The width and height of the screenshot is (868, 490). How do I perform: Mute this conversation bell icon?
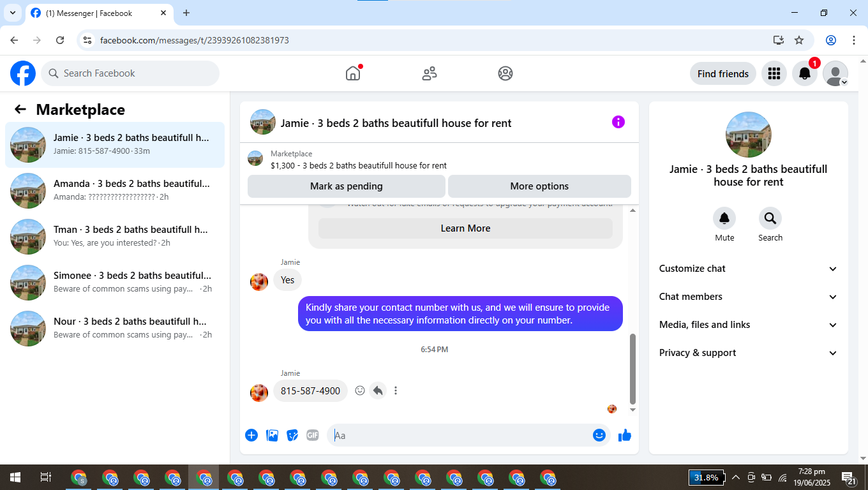(724, 218)
